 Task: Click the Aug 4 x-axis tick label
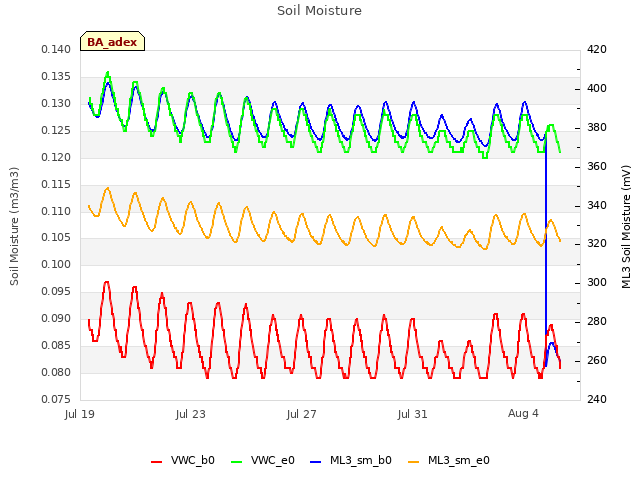click(x=523, y=413)
